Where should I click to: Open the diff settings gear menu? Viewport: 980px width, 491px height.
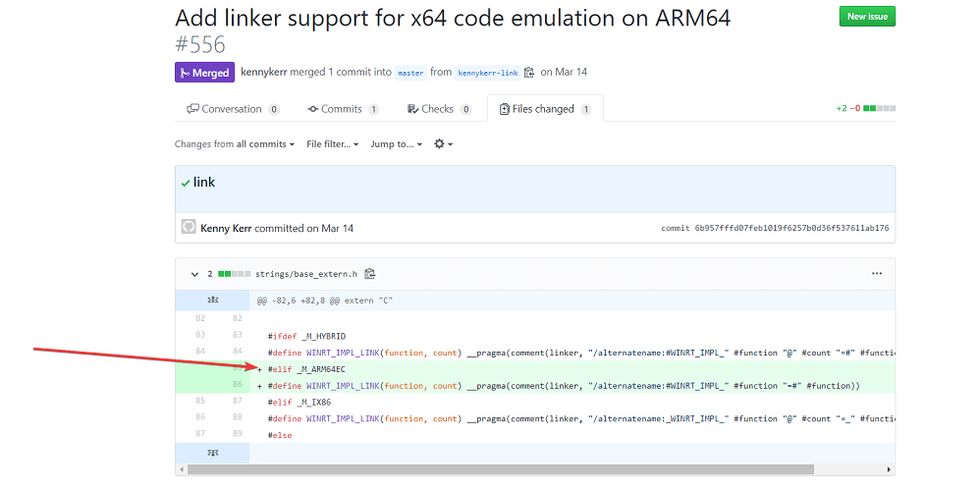(443, 143)
